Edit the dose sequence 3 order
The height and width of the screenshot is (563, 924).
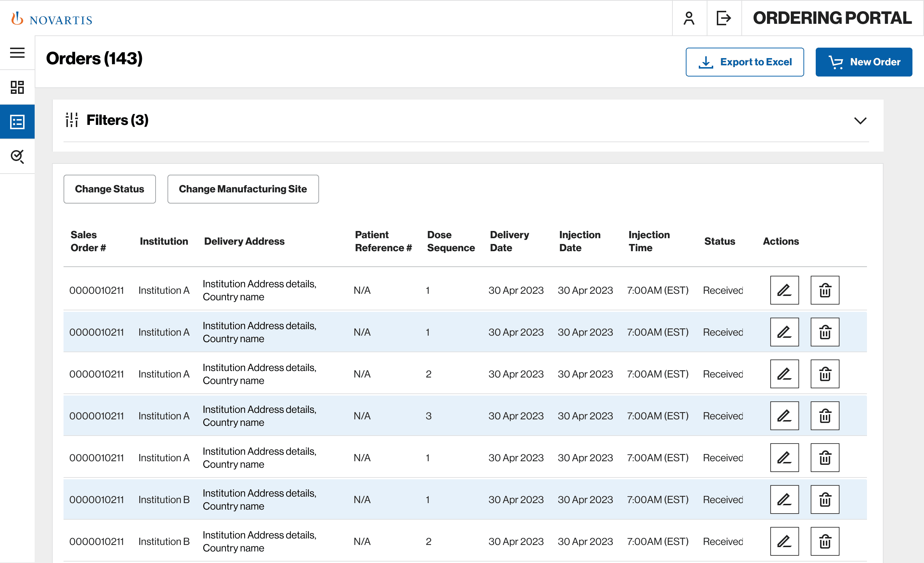pos(784,416)
